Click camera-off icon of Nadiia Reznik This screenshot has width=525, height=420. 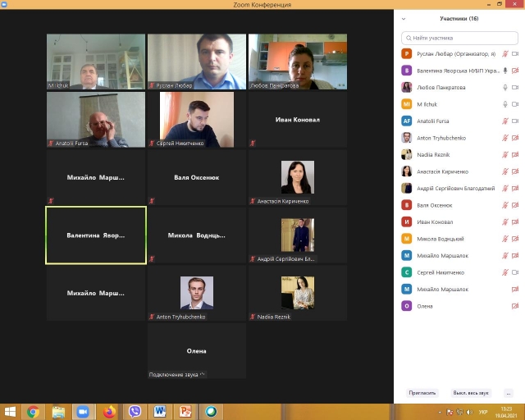[x=515, y=154]
